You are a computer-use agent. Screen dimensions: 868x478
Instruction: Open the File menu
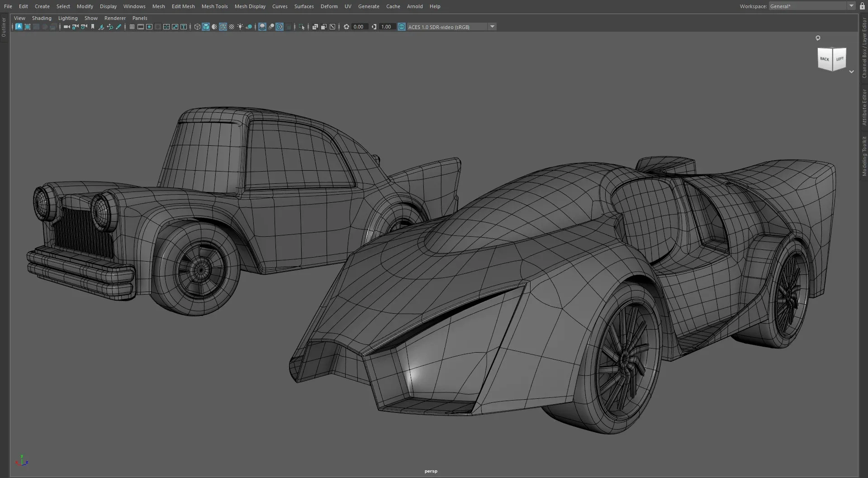tap(8, 6)
